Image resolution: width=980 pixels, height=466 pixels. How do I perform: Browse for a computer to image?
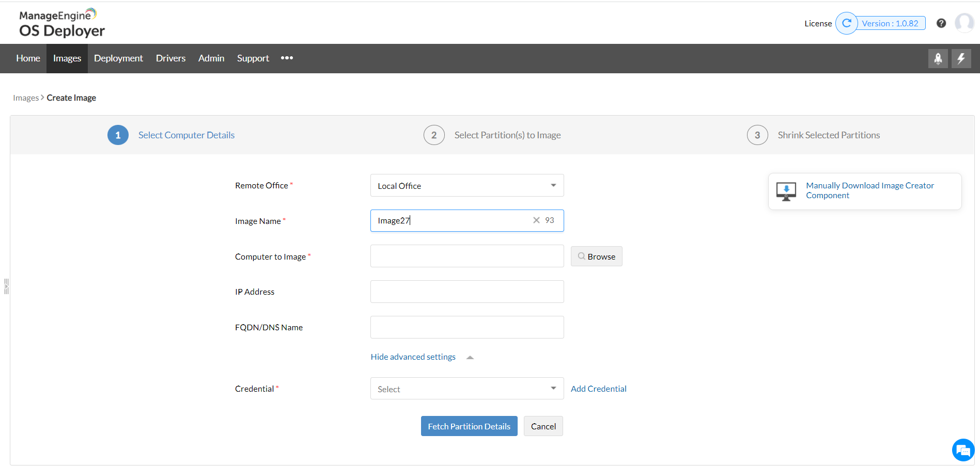click(596, 256)
